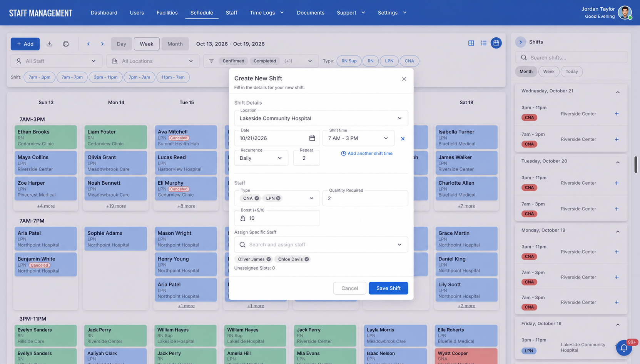The width and height of the screenshot is (640, 364).
Task: Collapse the Shifts side panel arrow
Action: click(x=521, y=42)
